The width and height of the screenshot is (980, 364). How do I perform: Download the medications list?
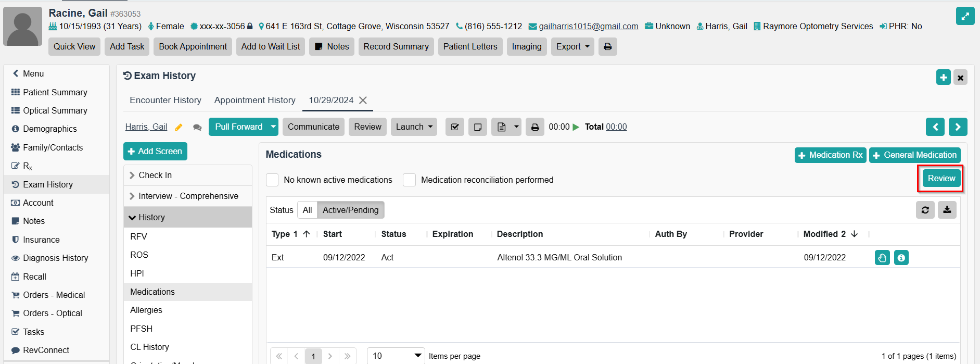[947, 210]
